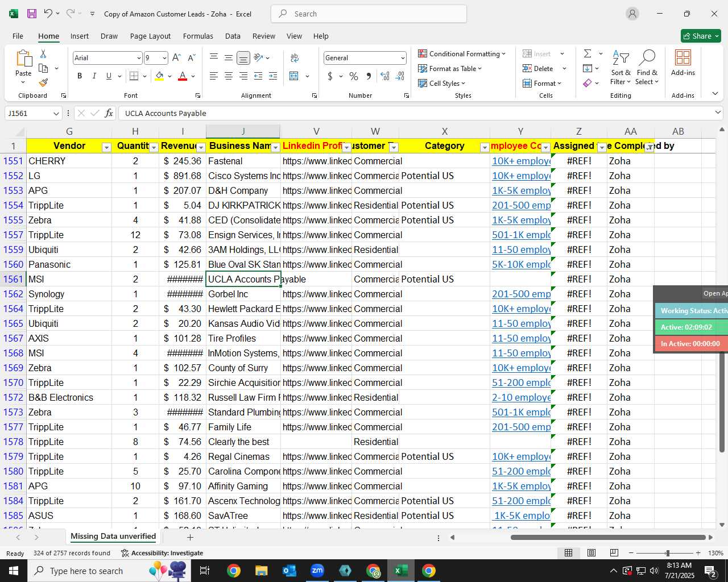Click the Increase Font Size icon
728x582 pixels.
click(176, 58)
